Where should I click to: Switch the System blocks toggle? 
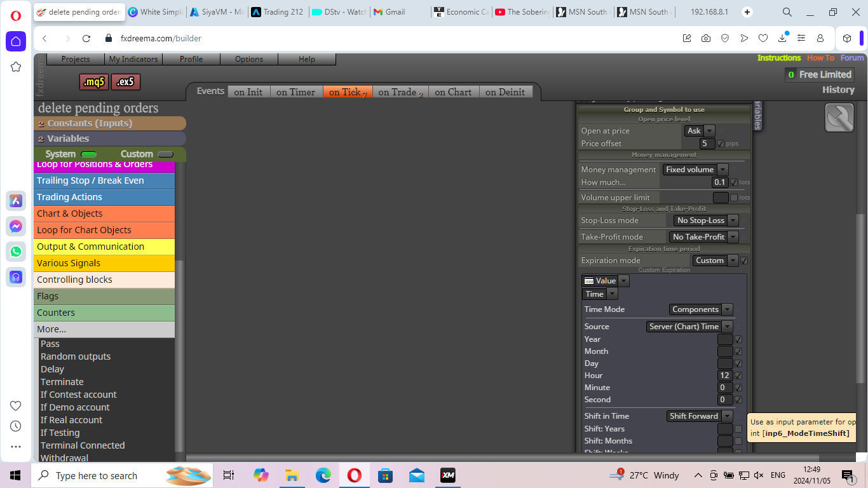[88, 154]
